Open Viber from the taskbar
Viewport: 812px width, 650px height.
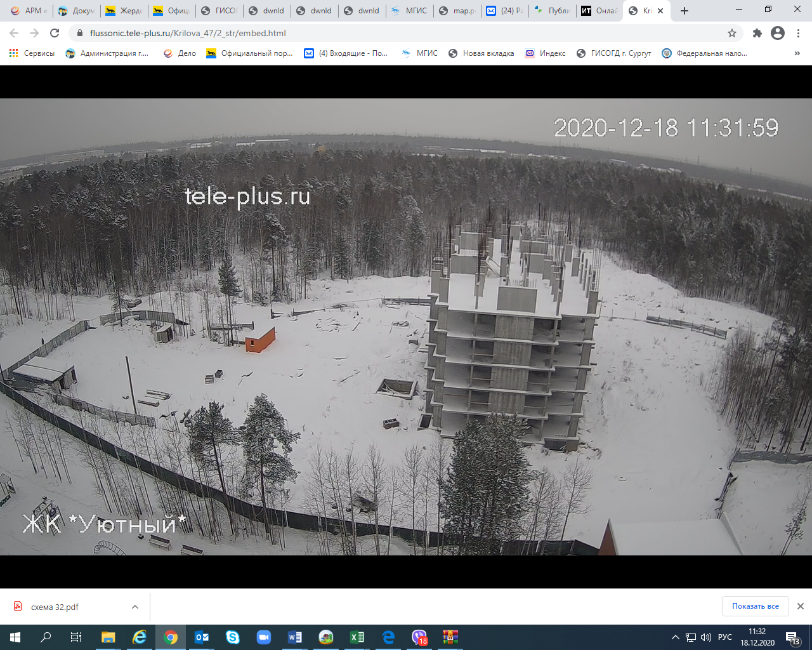[x=419, y=637]
